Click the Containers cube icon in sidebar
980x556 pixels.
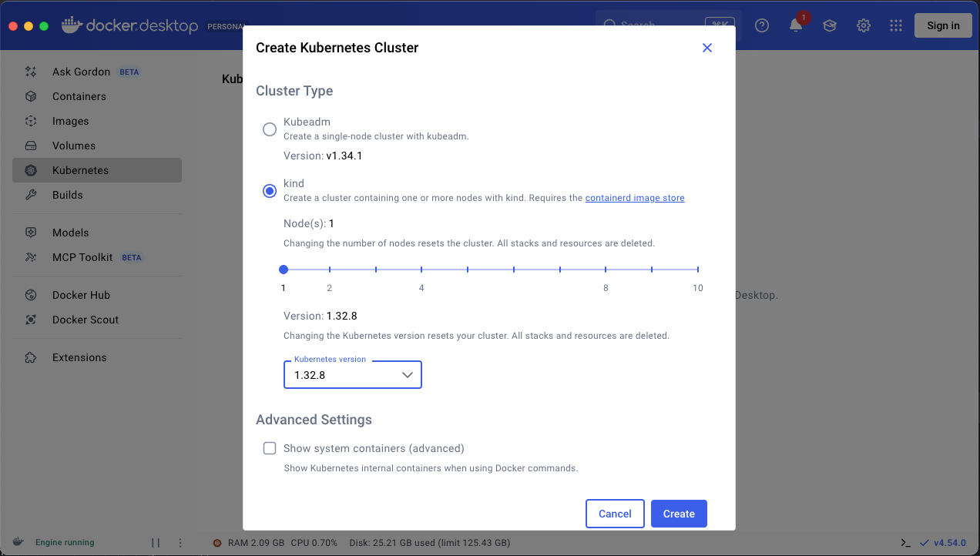(x=31, y=96)
